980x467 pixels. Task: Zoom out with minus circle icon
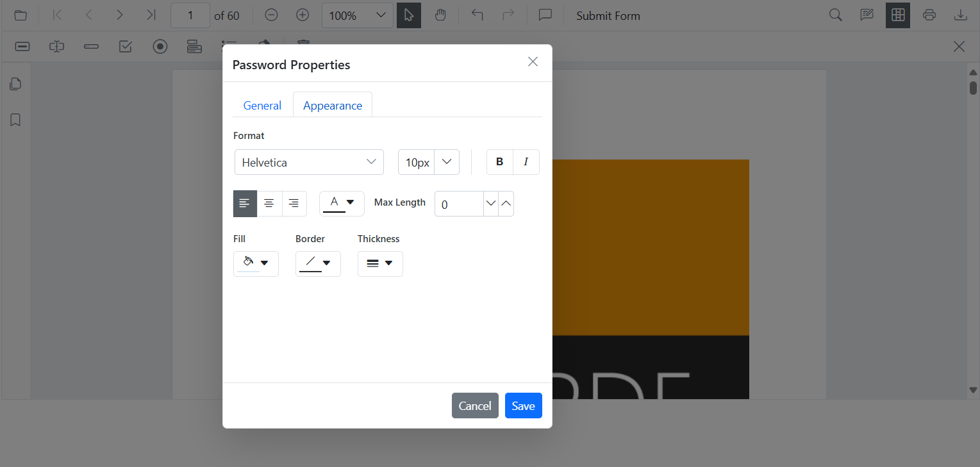(272, 15)
